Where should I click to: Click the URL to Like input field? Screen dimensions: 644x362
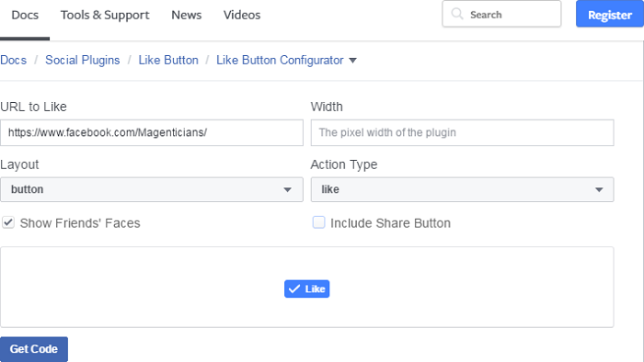[x=152, y=133]
